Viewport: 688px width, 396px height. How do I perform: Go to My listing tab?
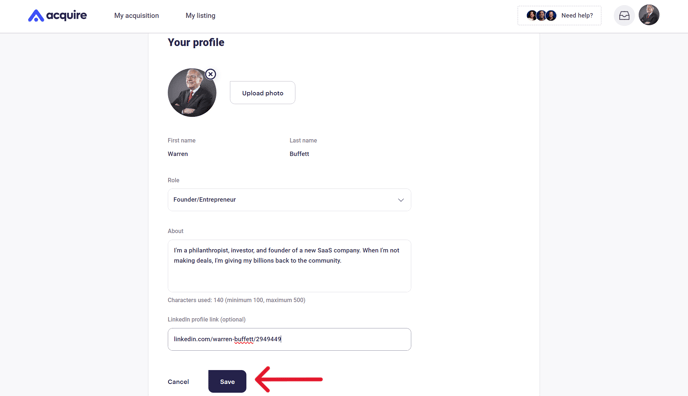coord(200,16)
